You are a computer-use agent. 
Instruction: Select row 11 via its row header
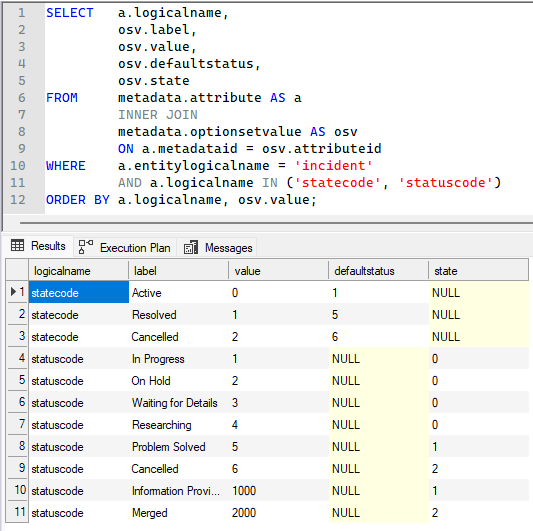coord(17,512)
